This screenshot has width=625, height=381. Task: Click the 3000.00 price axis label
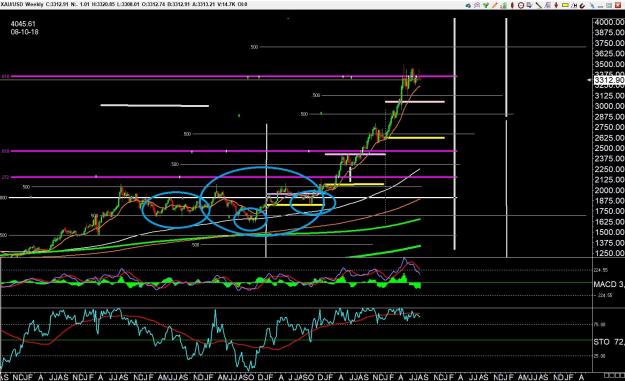pos(609,106)
